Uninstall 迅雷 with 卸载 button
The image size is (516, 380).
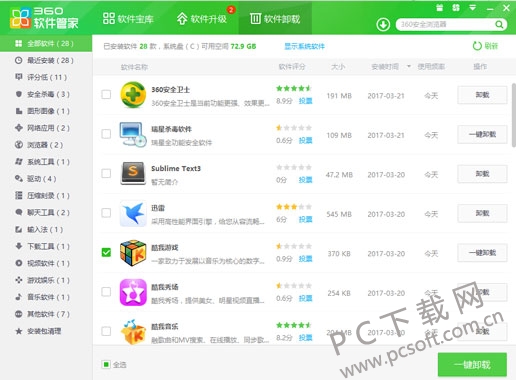click(x=482, y=213)
